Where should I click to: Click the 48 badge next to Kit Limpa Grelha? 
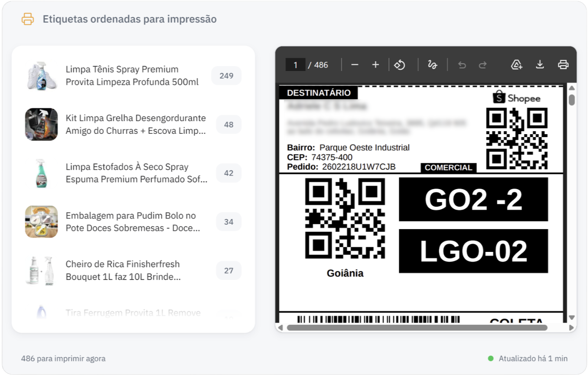tap(228, 124)
